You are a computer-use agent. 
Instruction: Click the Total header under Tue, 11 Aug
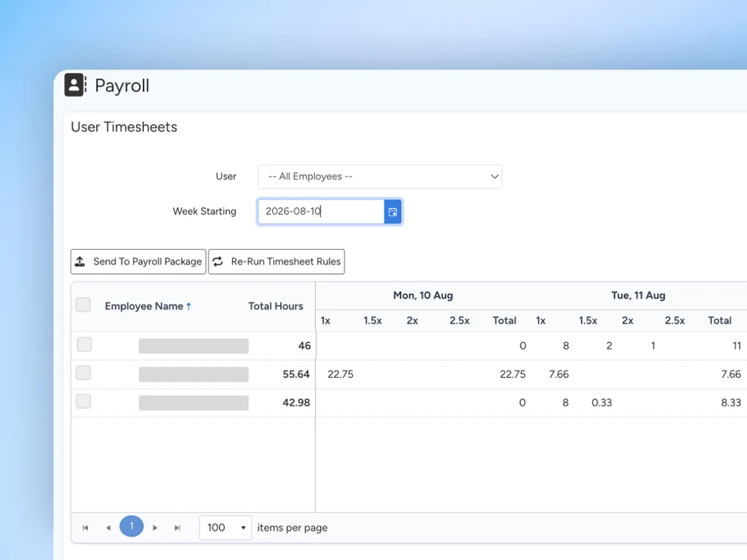[x=720, y=321]
